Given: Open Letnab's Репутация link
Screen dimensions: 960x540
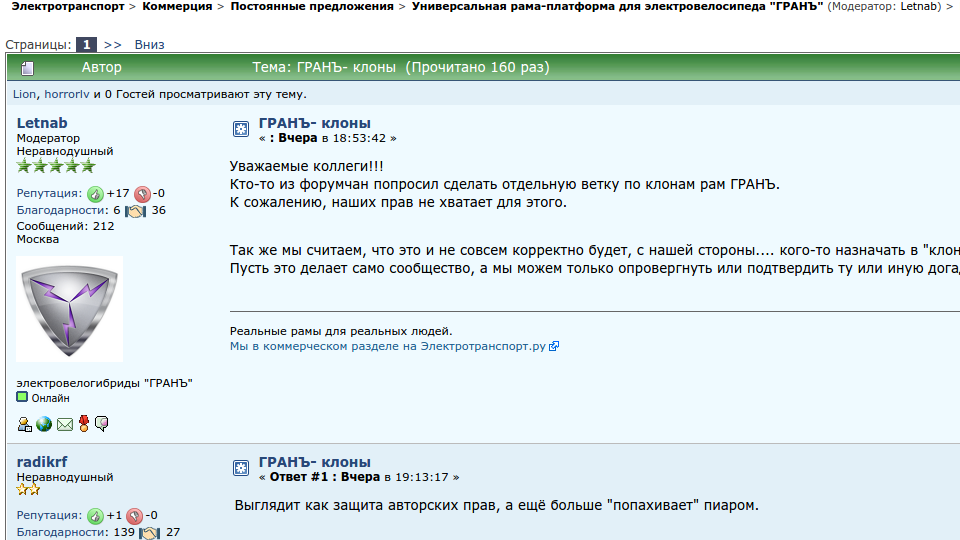Looking at the screenshot, I should 49,193.
